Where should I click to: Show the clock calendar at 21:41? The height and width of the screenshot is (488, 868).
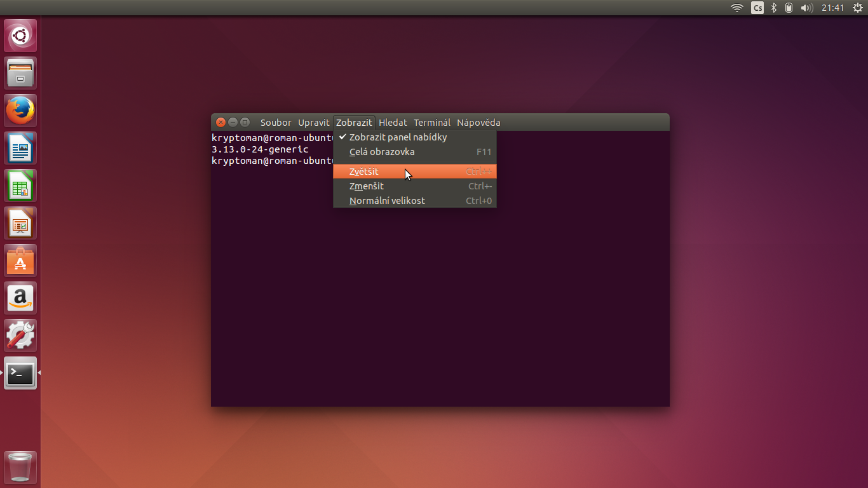point(832,8)
